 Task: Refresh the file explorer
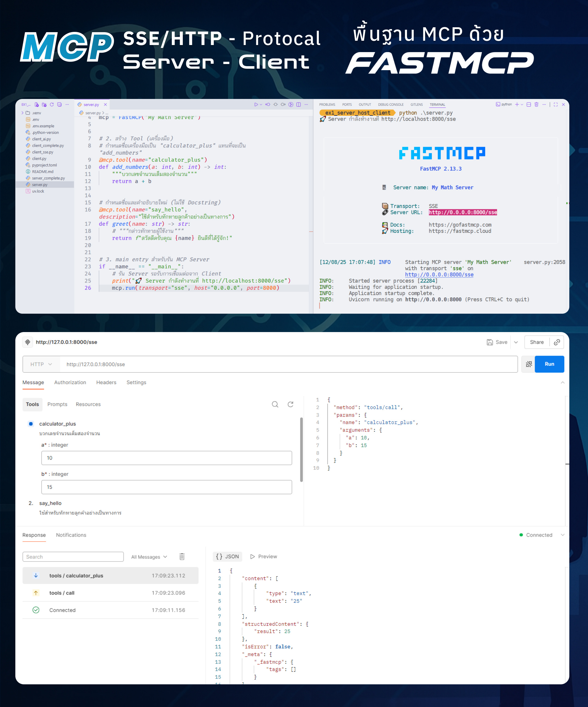[52, 105]
